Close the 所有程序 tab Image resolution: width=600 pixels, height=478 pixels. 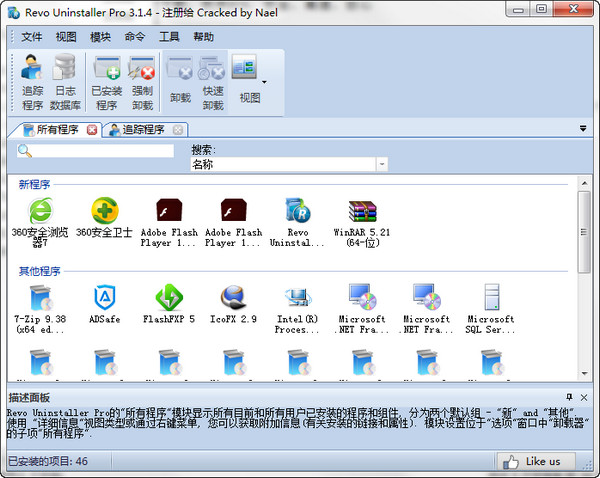tap(92, 129)
